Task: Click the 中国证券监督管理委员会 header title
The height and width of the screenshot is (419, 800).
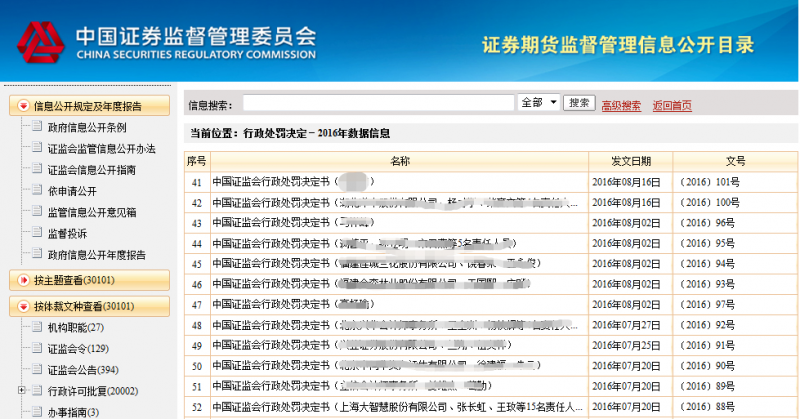Action: [x=196, y=36]
